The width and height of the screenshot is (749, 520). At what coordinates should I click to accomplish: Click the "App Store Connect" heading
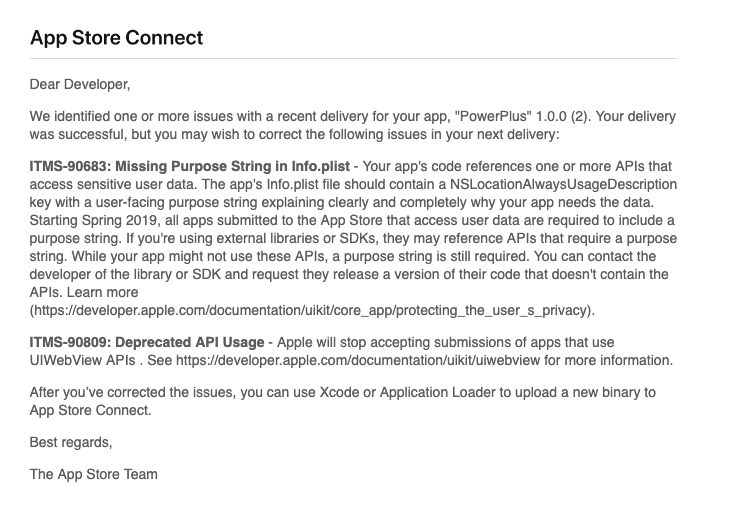(x=117, y=38)
